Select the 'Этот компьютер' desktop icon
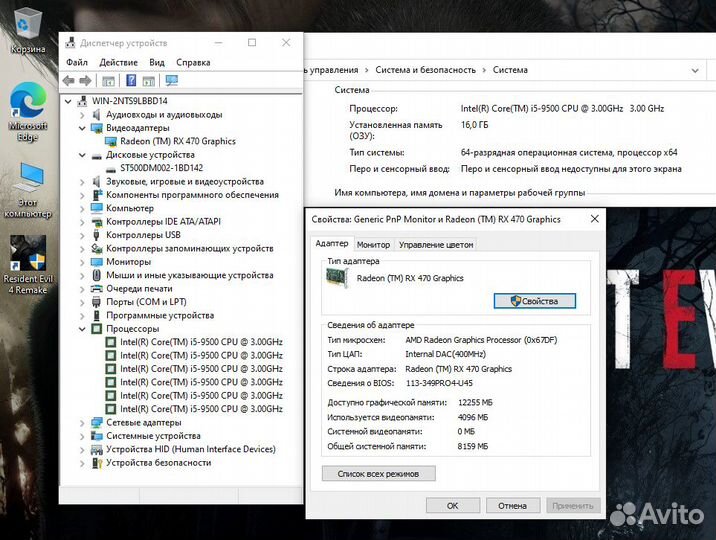 (28, 190)
